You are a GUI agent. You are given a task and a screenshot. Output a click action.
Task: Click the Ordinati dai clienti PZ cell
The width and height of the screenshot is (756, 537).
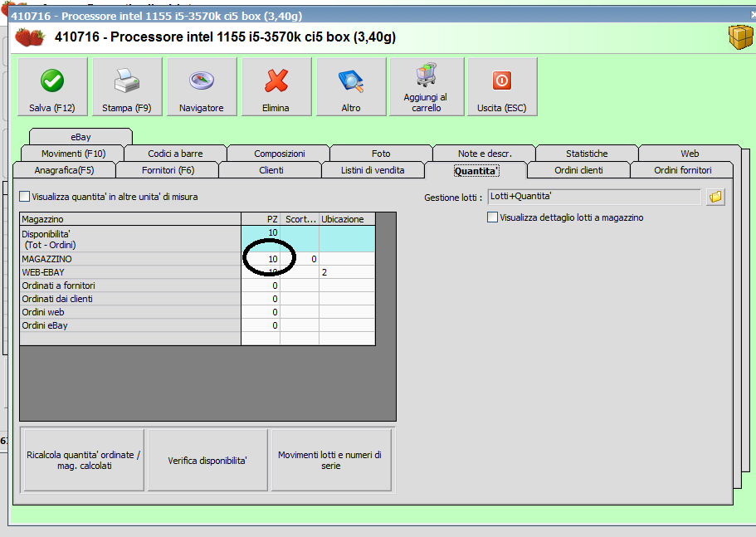261,299
